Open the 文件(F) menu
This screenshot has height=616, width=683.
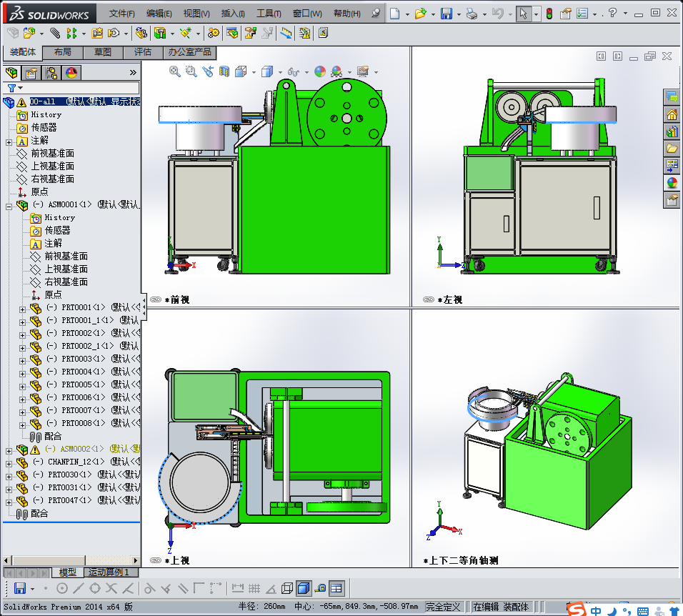(x=121, y=14)
